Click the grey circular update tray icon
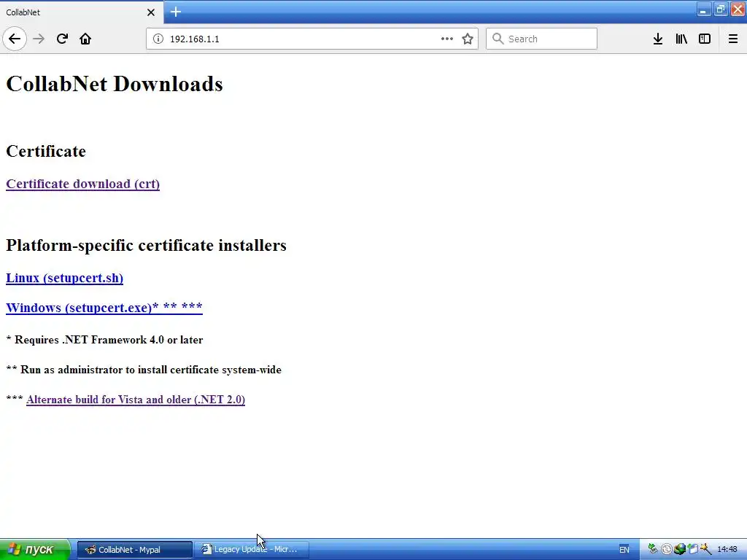Viewport: 747px width, 560px height. point(667,549)
